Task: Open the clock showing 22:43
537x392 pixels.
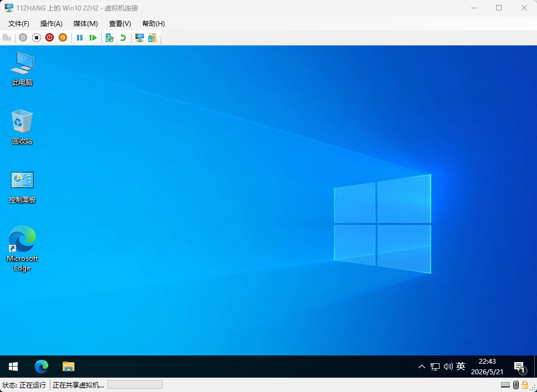Action: (x=487, y=367)
